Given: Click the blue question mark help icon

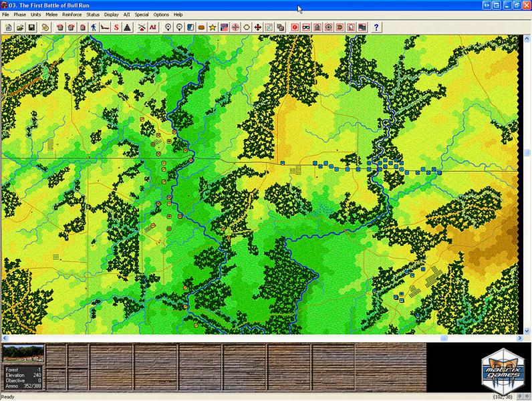Looking at the screenshot, I should tap(376, 27).
